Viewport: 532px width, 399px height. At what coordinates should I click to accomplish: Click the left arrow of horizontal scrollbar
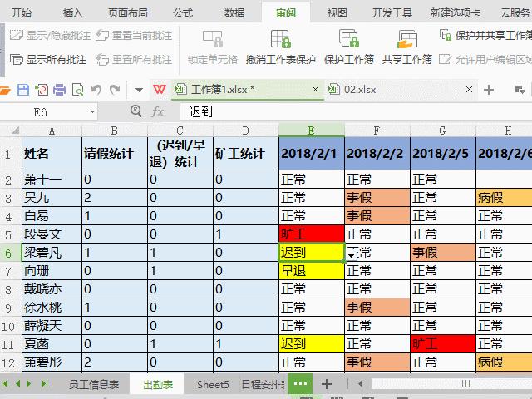360,384
